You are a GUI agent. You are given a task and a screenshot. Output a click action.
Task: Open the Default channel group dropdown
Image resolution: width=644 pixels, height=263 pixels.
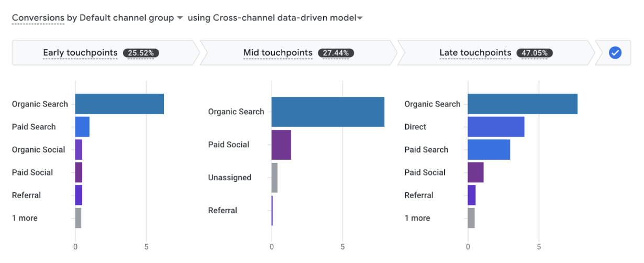pyautogui.click(x=180, y=18)
